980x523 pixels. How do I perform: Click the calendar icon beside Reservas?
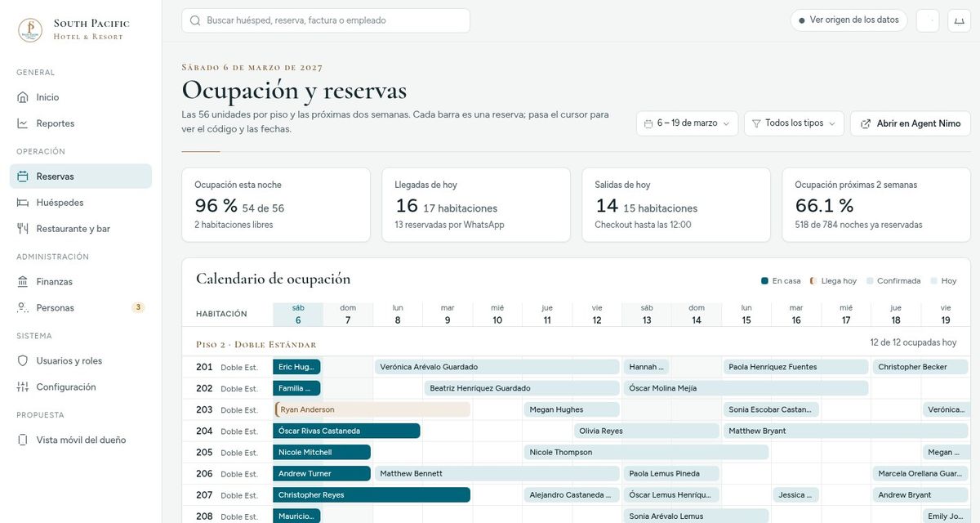point(23,177)
